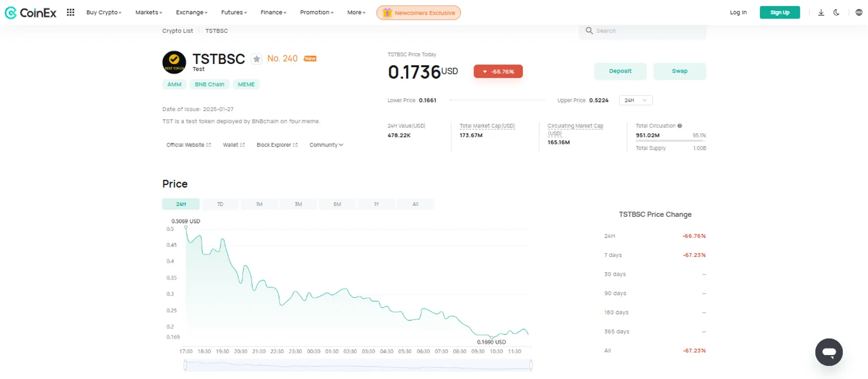Open the Buy Crypto dropdown

104,12
